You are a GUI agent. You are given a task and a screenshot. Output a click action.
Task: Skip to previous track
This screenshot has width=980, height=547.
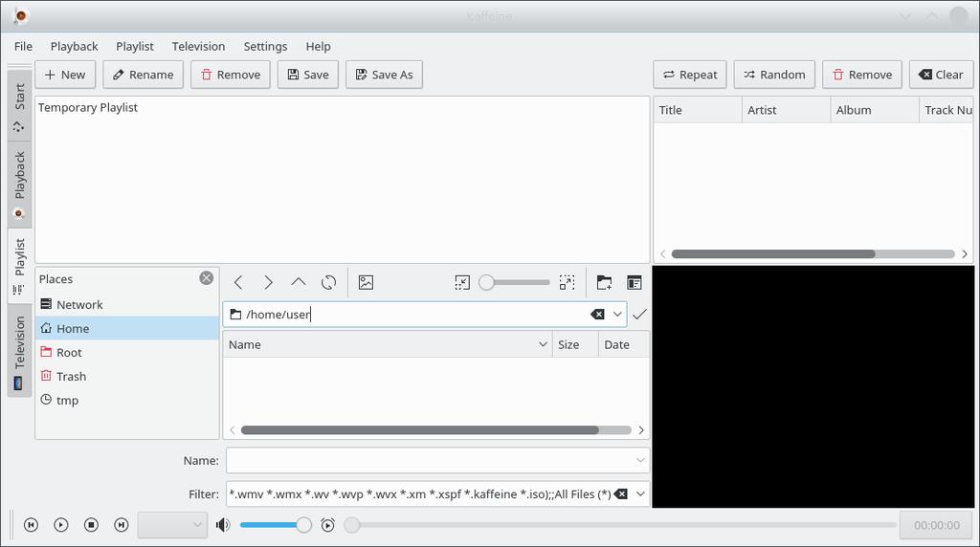point(31,525)
